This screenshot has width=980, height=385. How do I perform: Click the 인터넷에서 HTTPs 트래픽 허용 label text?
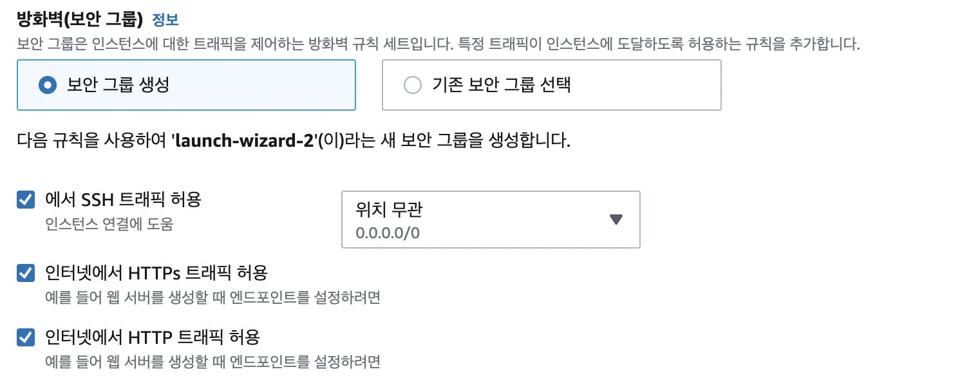(x=156, y=273)
